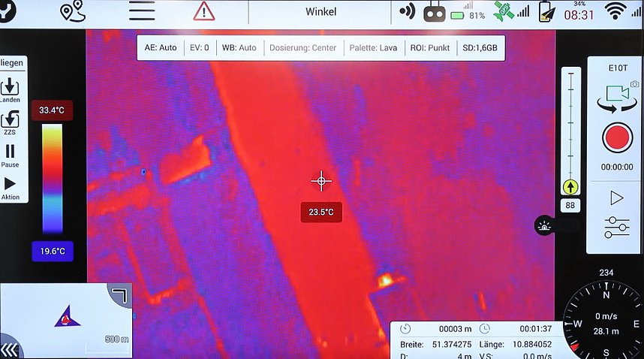This screenshot has height=359, width=644.
Task: Tap the SD:1,6GB storage indicator
Action: click(x=480, y=47)
